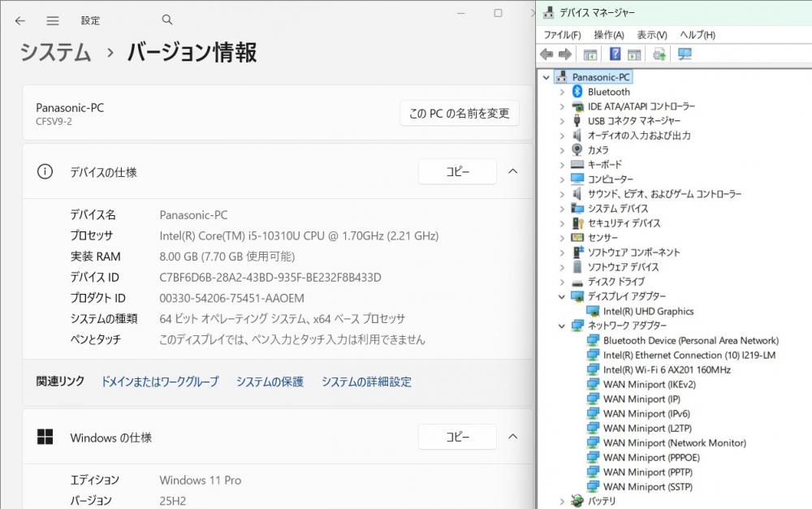812x509 pixels.
Task: Click the この PC の名前を変更 button
Action: pos(459,114)
